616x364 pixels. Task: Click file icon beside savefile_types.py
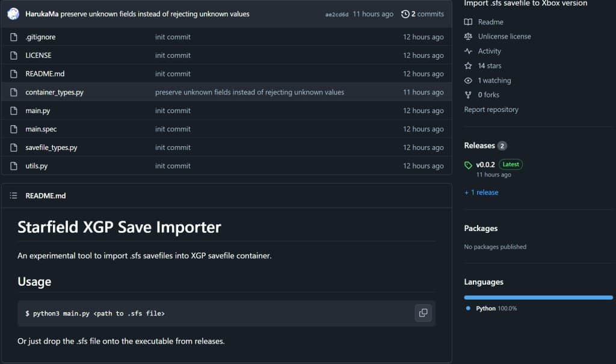point(14,148)
